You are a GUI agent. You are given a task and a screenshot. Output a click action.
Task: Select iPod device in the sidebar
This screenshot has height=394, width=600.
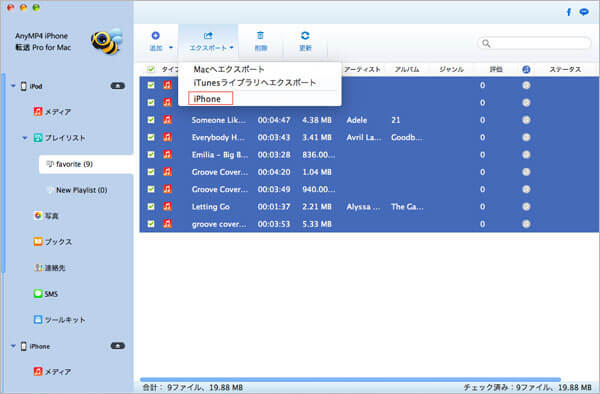(32, 86)
